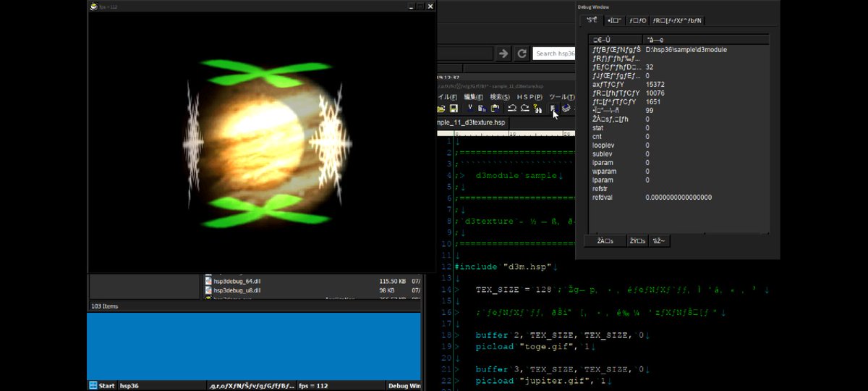
Task: Click the open folder icon in editor toolbar
Action: (441, 109)
